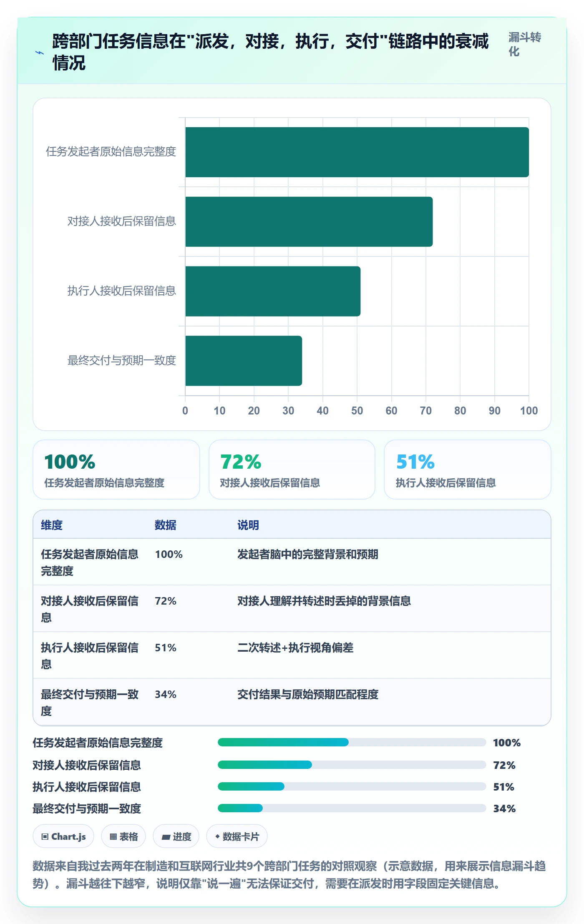
Task: Click chart axis label 任务发起者原始信息完整度
Action: click(111, 151)
